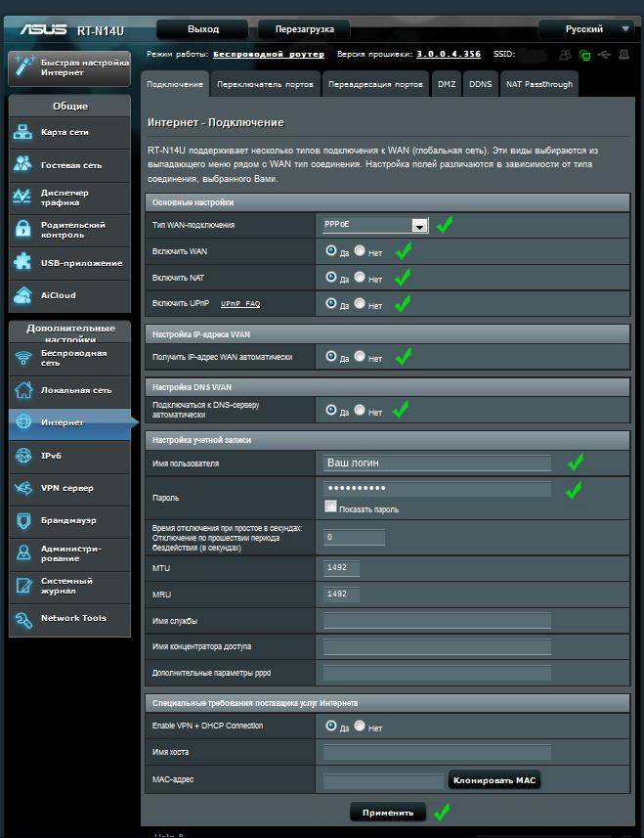This screenshot has height=838, width=644.
Task: Open Диспетчер трафика traffic manager icon
Action: click(22, 198)
